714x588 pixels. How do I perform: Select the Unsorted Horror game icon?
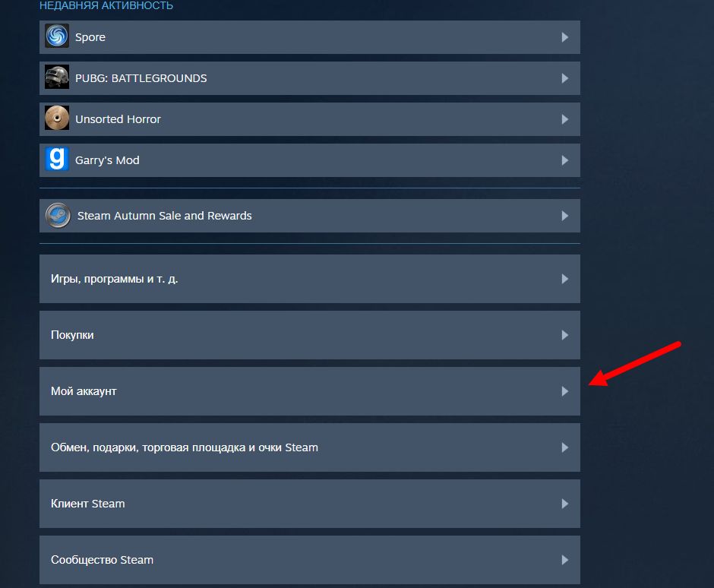click(x=57, y=118)
